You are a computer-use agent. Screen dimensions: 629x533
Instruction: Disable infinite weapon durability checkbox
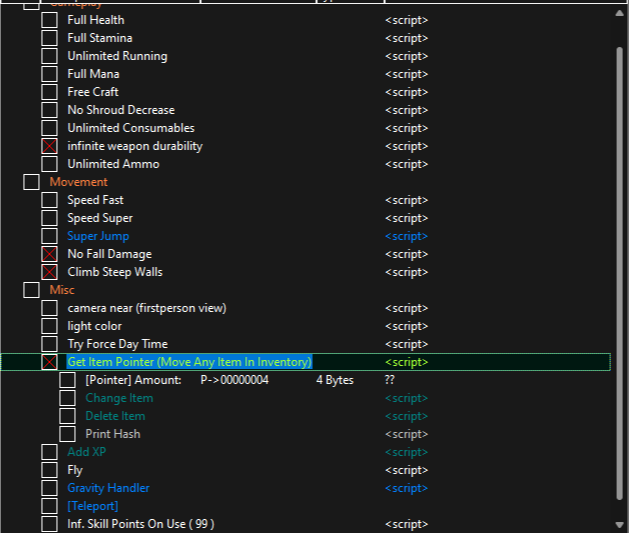click(x=49, y=146)
